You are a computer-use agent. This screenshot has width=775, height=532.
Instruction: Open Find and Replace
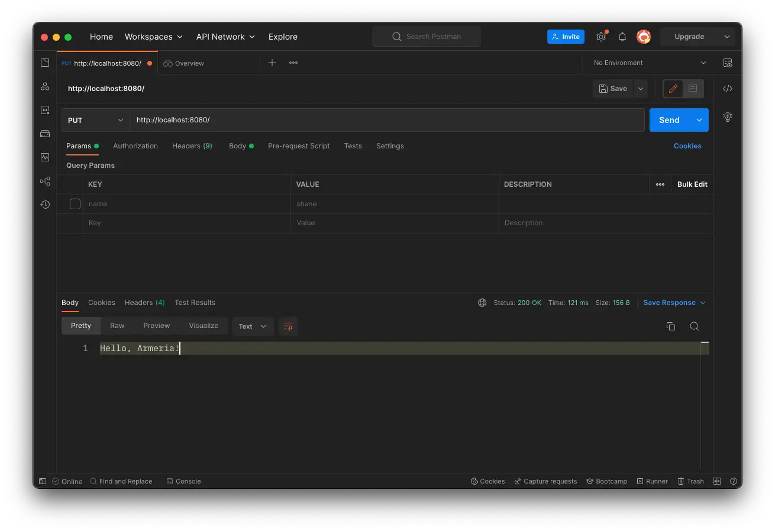pyautogui.click(x=121, y=481)
